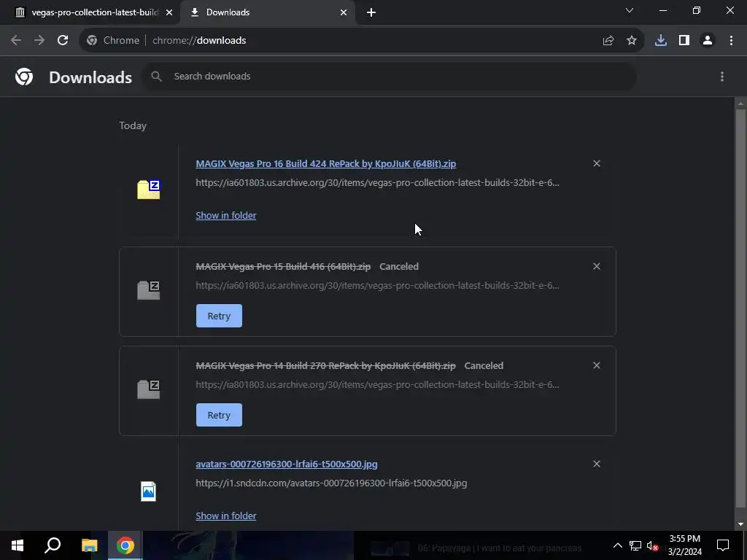Open Chrome's three-dot main menu
The height and width of the screenshot is (560, 747).
pos(731,41)
